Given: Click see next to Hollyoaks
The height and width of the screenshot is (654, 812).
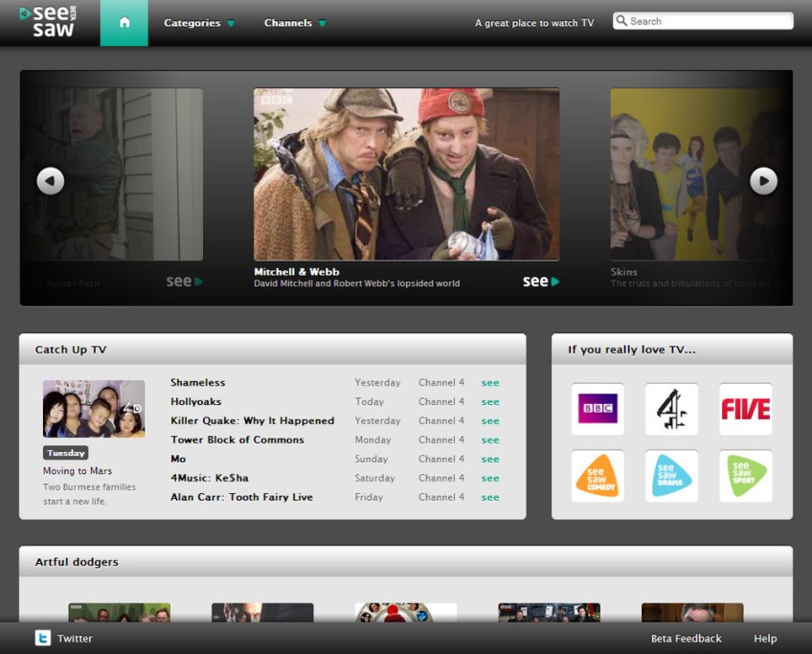Looking at the screenshot, I should pyautogui.click(x=489, y=401).
